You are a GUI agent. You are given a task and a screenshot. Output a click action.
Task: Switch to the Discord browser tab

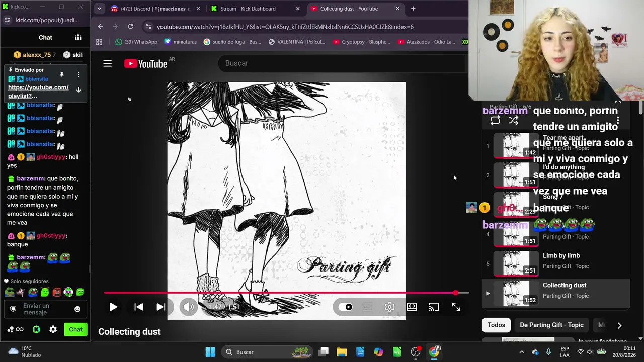coord(155,9)
